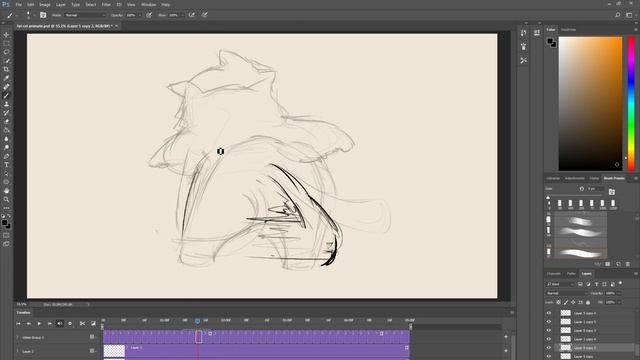Expand the Video Group 1 track

(17, 338)
